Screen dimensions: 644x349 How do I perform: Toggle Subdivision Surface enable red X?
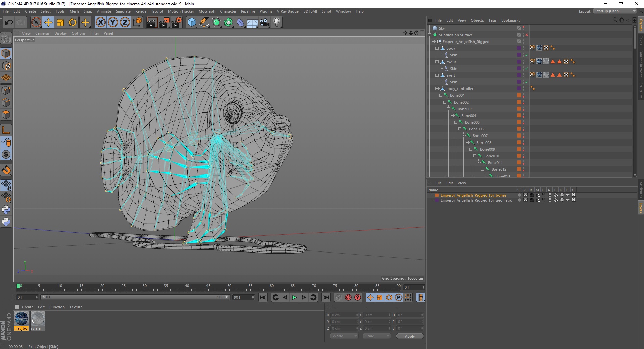point(527,35)
